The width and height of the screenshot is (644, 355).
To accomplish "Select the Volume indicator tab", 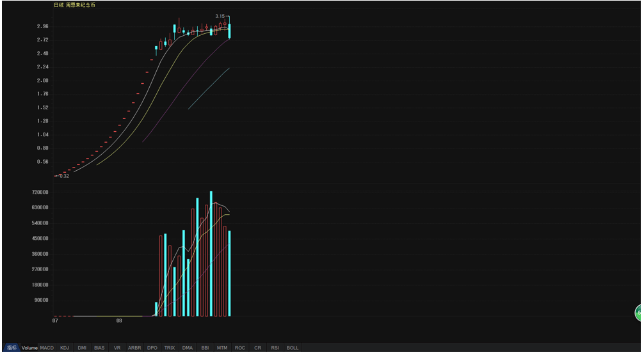I will [29, 348].
